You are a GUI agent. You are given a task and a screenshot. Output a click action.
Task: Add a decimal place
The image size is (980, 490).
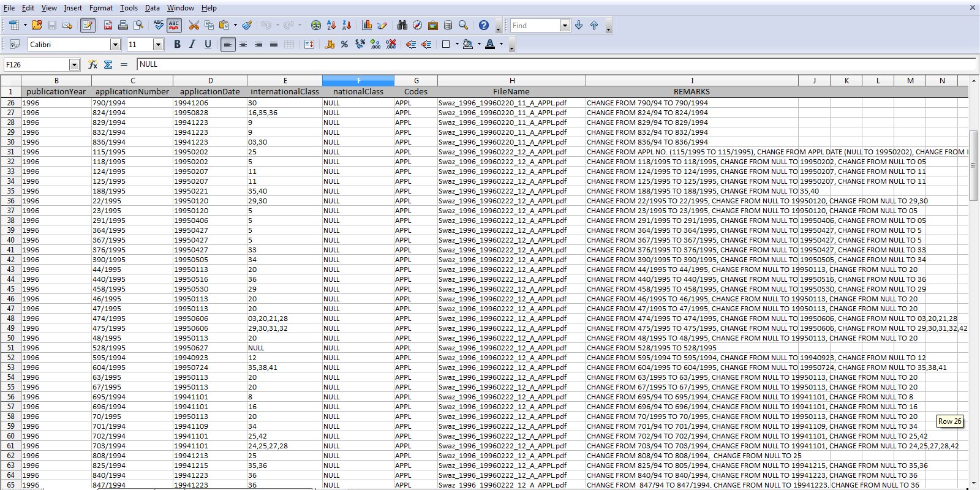point(375,44)
